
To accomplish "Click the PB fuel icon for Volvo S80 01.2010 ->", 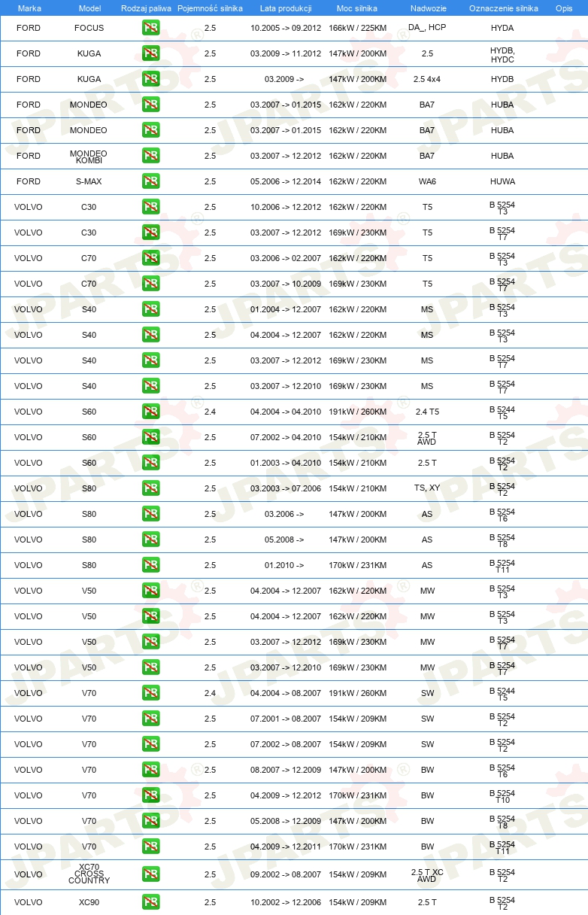I will click(x=150, y=565).
